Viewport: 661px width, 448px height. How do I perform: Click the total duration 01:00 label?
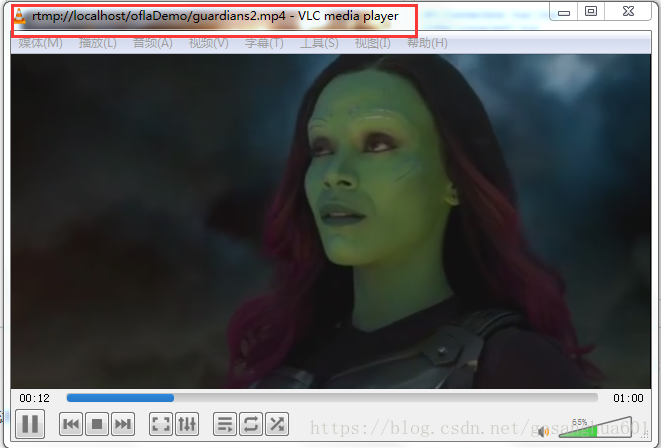pos(628,398)
